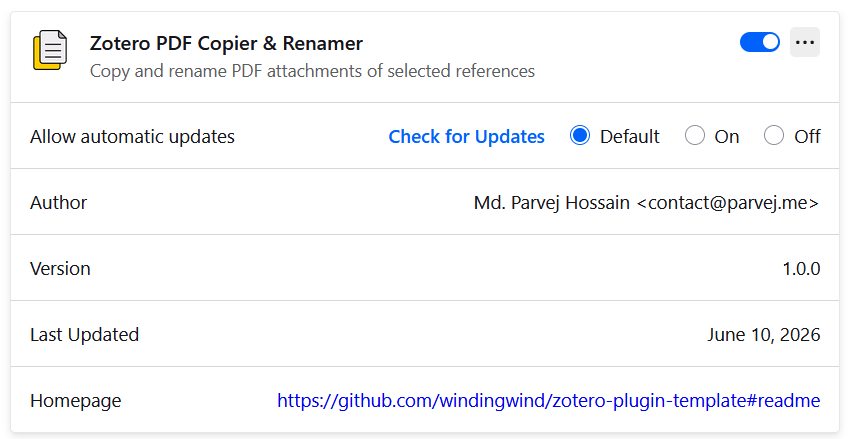
Task: Click Check for Updates link
Action: pos(466,136)
